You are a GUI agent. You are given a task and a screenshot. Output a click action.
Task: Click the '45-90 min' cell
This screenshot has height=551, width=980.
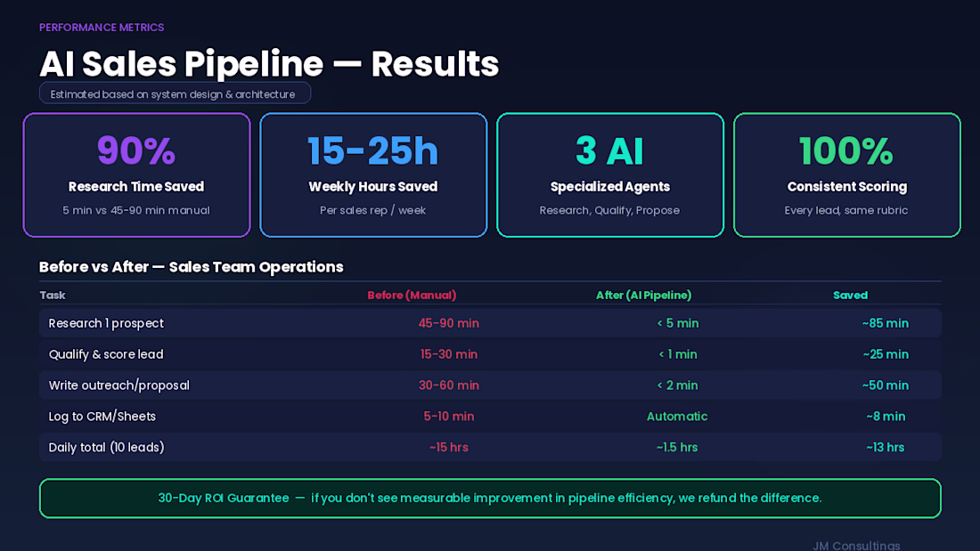(x=449, y=323)
